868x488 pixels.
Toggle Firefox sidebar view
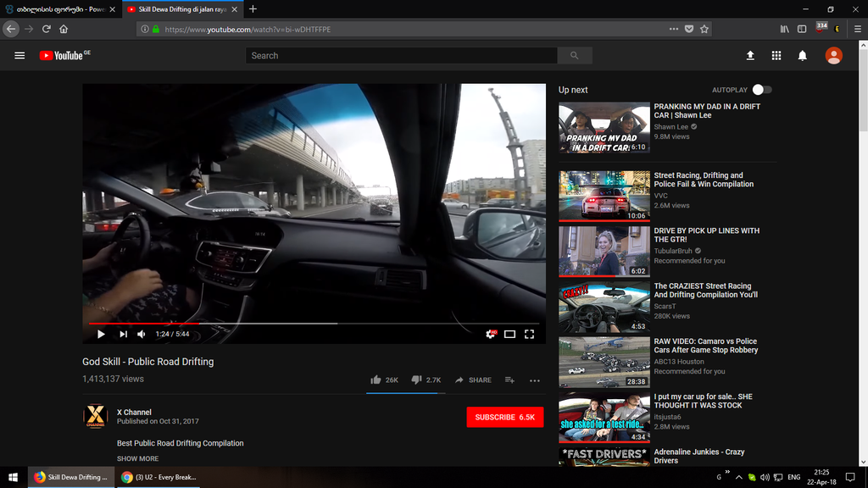pos(802,29)
